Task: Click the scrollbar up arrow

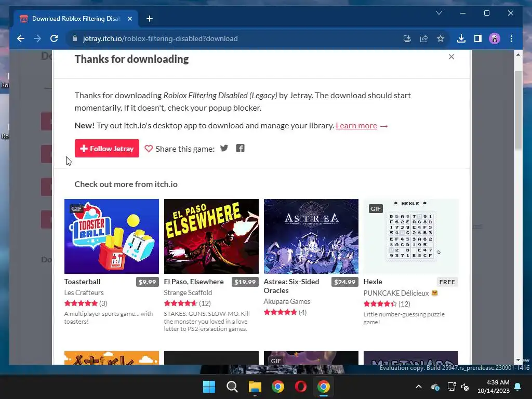Action: pos(518,54)
